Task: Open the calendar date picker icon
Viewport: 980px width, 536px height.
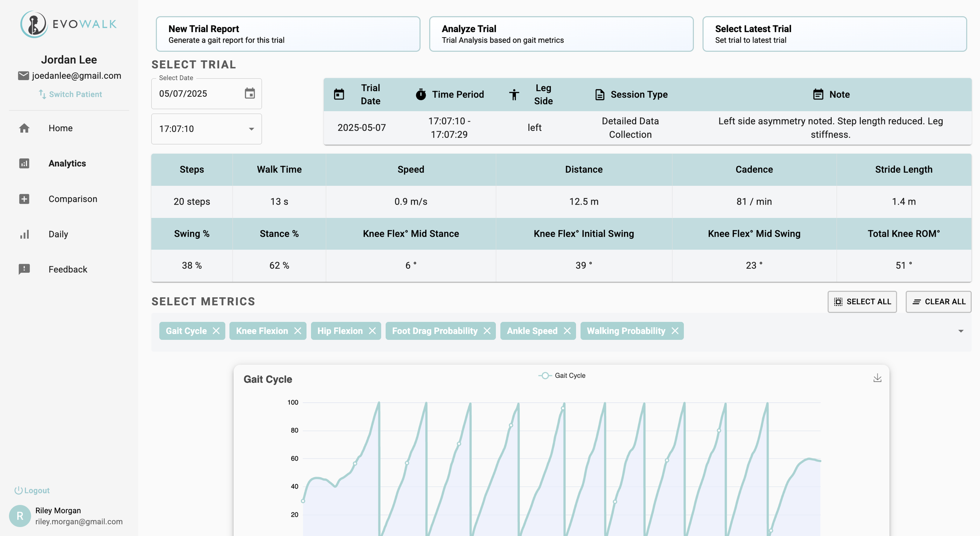Action: (250, 94)
